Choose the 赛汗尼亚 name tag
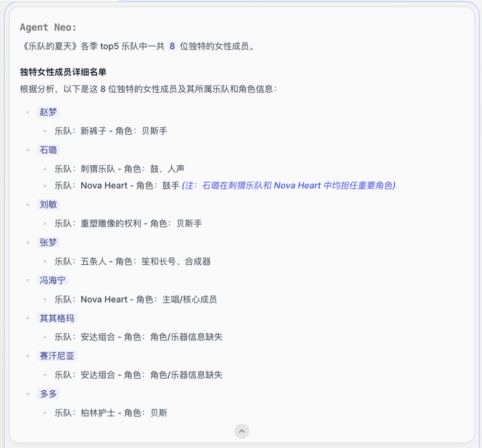Image resolution: width=482 pixels, height=448 pixels. point(56,356)
